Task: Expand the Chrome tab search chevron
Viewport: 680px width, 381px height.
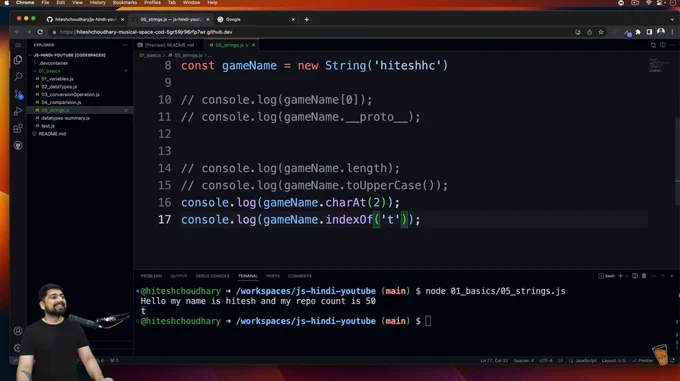Action: [x=672, y=20]
